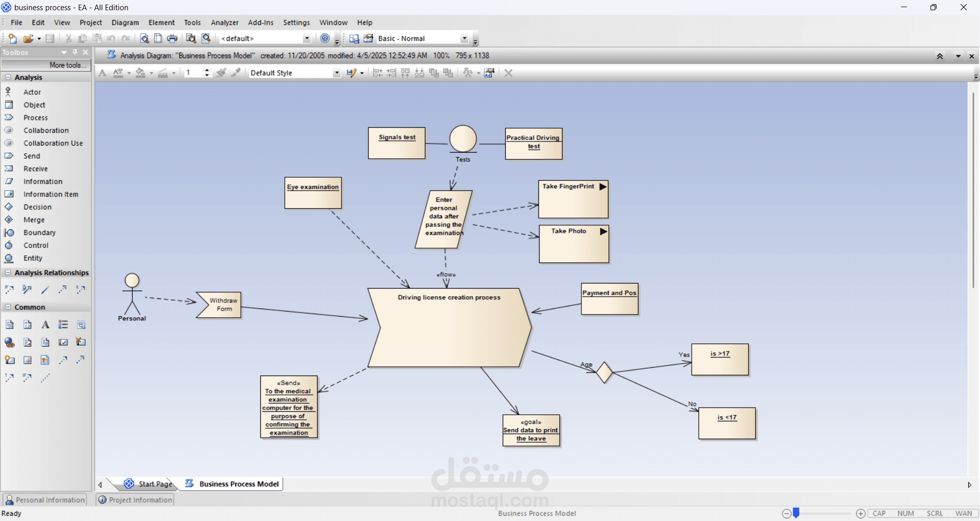The image size is (980, 521).
Task: Click the delete X icon in diagram toolbar
Action: 508,73
